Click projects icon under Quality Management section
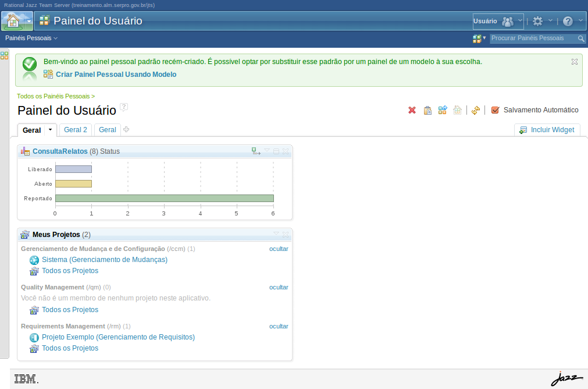 34,310
